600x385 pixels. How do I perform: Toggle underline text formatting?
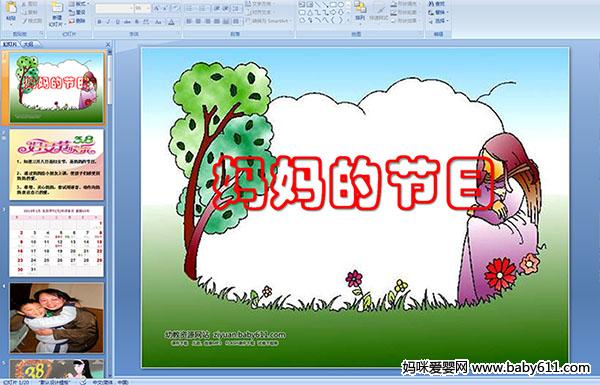pyautogui.click(x=117, y=22)
